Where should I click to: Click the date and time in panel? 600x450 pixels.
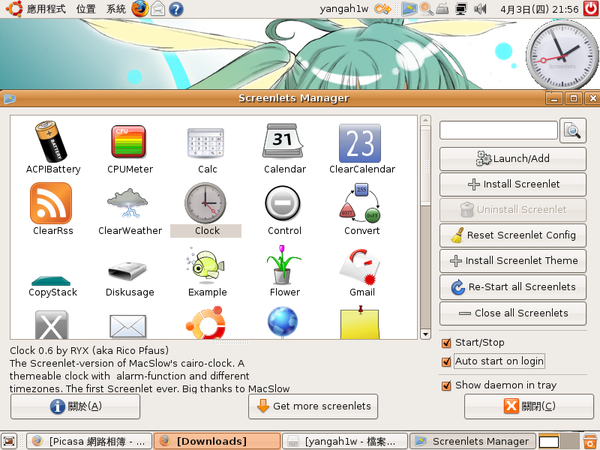(539, 9)
